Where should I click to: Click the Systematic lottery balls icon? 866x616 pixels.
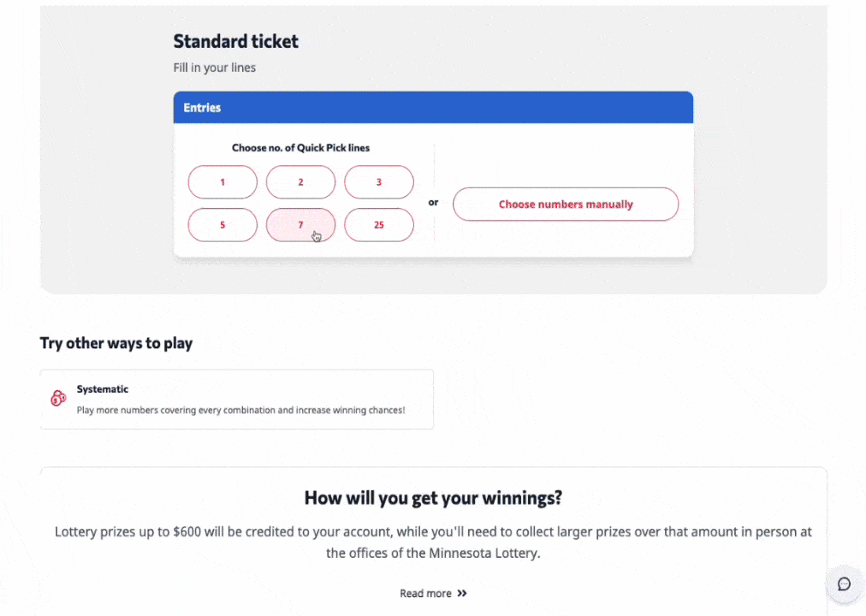tap(58, 398)
